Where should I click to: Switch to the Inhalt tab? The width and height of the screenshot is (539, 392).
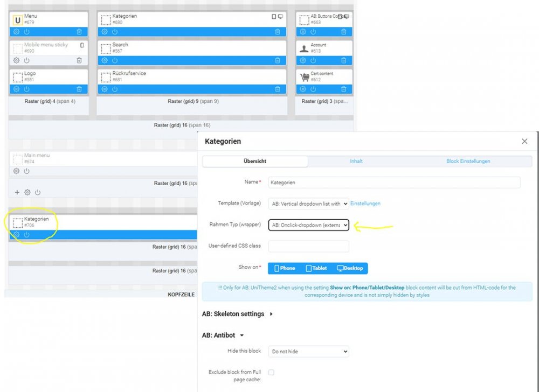pos(356,161)
